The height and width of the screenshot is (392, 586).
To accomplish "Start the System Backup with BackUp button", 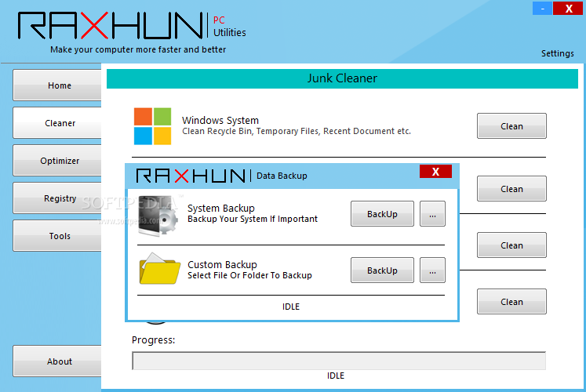I will [382, 214].
